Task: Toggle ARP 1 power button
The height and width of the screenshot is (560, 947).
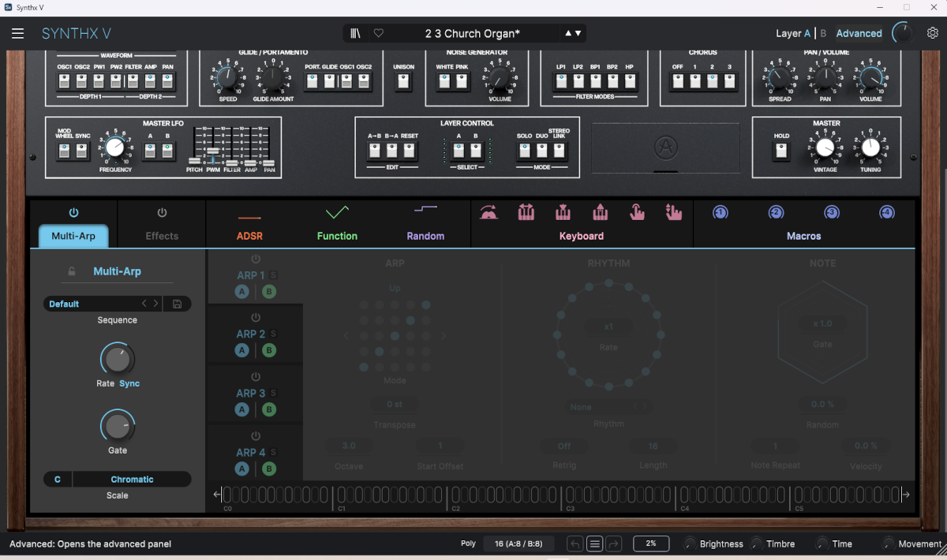Action: click(x=256, y=259)
